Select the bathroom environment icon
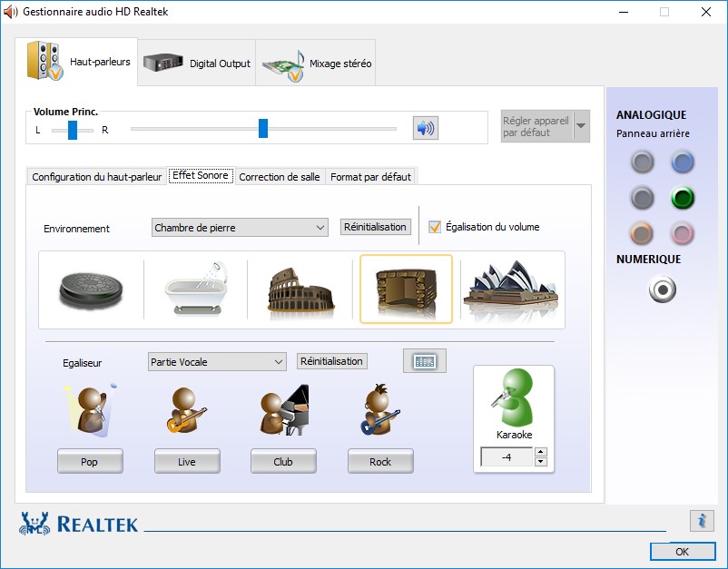This screenshot has width=728, height=569. tap(195, 289)
